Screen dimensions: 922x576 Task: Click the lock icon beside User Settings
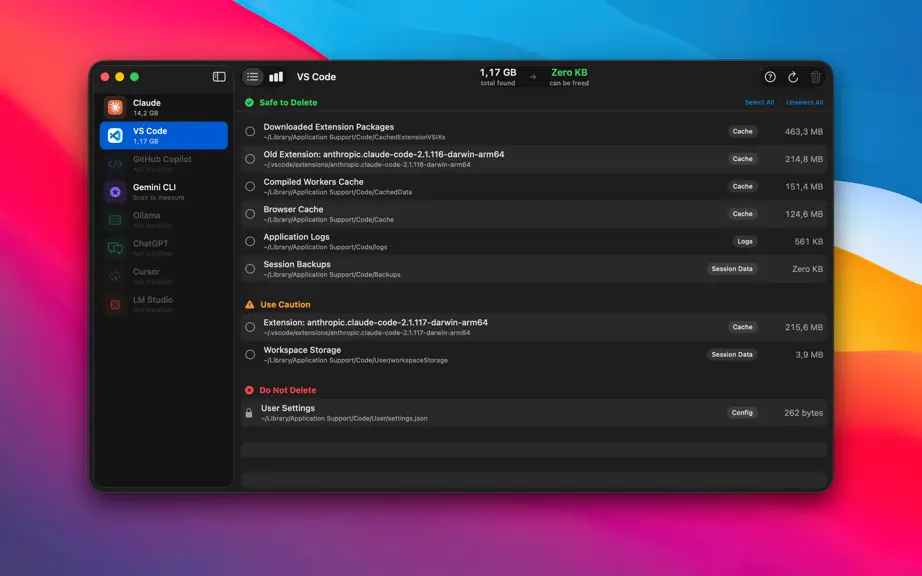click(249, 413)
